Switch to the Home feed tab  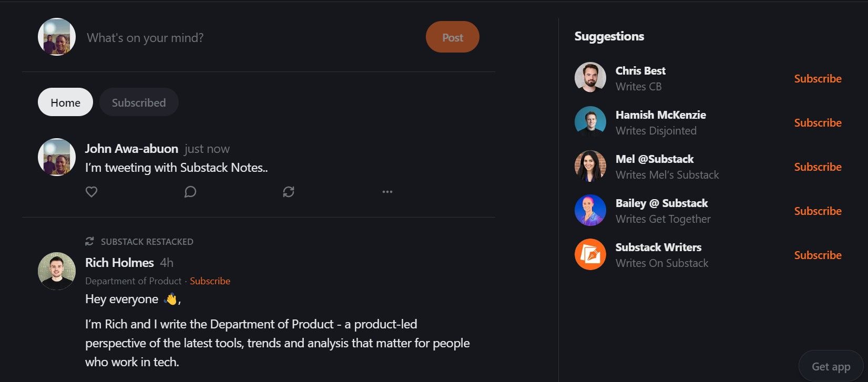click(x=65, y=102)
